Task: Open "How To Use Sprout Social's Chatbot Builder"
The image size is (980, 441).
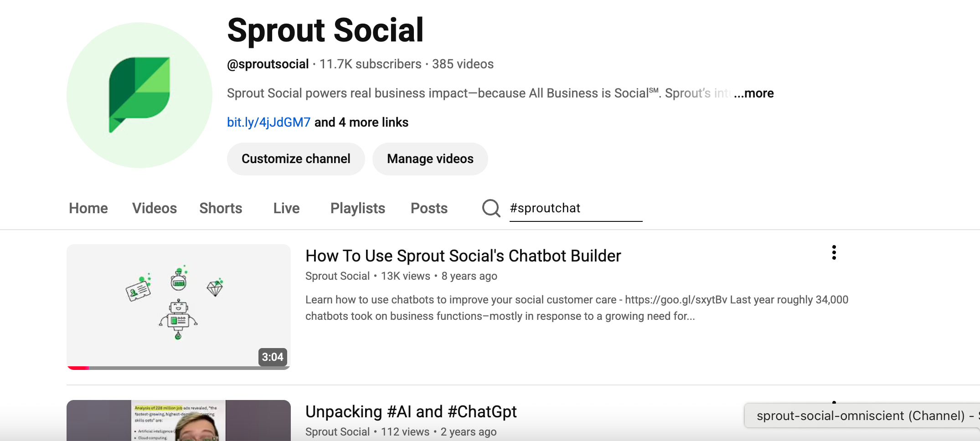Action: point(463,256)
